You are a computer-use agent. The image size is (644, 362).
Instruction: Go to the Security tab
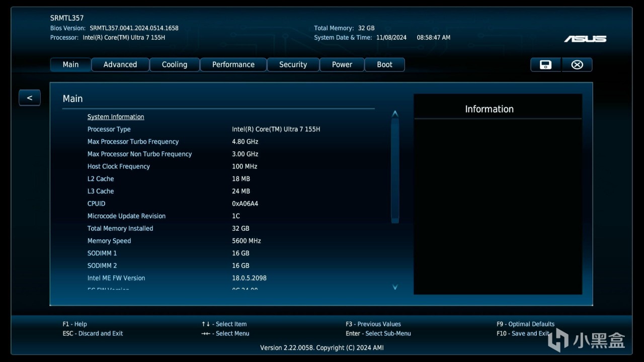293,64
